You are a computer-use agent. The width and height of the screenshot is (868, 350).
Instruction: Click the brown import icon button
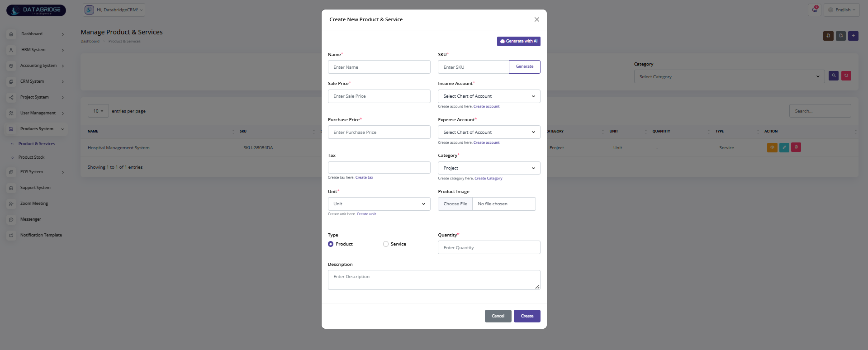tap(828, 36)
